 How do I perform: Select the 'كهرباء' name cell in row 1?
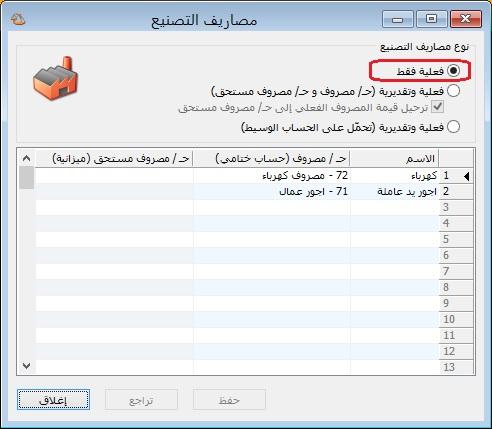[394, 176]
